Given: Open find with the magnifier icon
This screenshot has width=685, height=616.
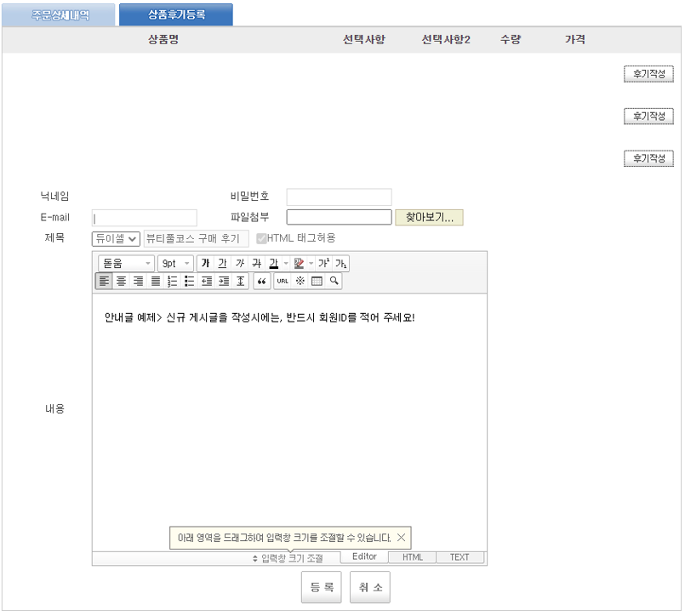Looking at the screenshot, I should (334, 282).
